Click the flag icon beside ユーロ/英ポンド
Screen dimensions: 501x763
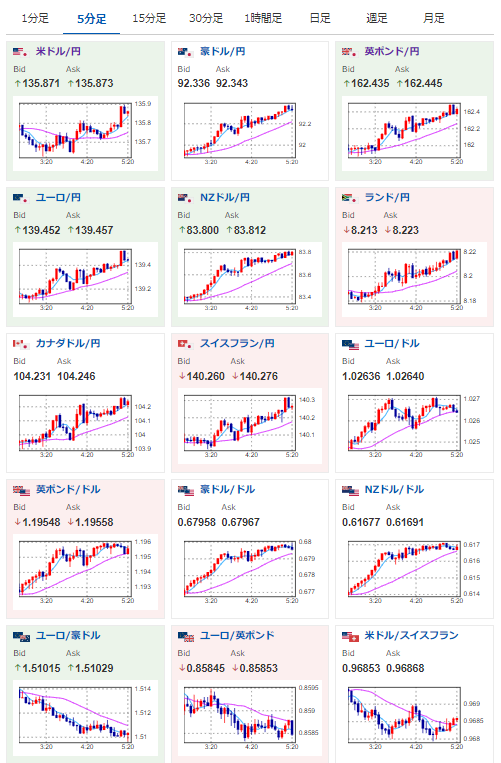click(186, 636)
